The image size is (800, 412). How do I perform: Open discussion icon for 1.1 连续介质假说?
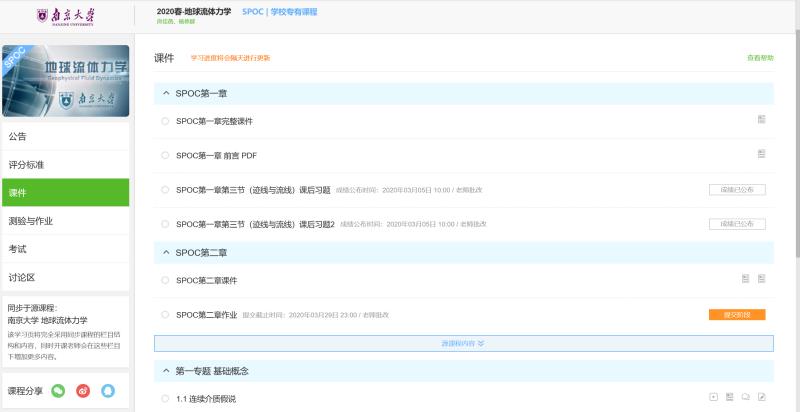pos(745,397)
